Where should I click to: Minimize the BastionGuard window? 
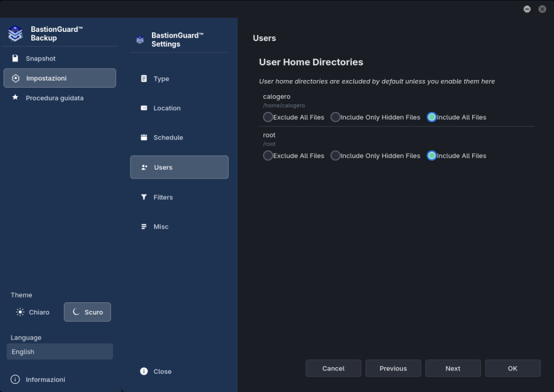[527, 9]
